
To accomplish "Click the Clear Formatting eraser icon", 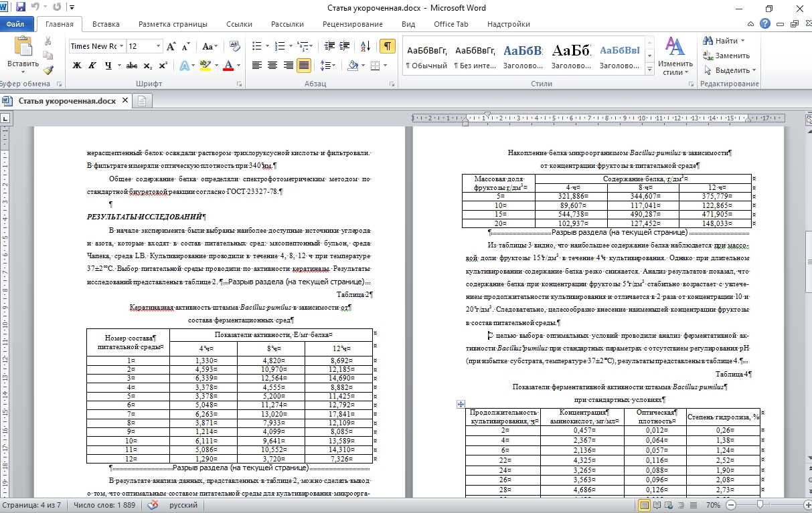I will [x=234, y=47].
